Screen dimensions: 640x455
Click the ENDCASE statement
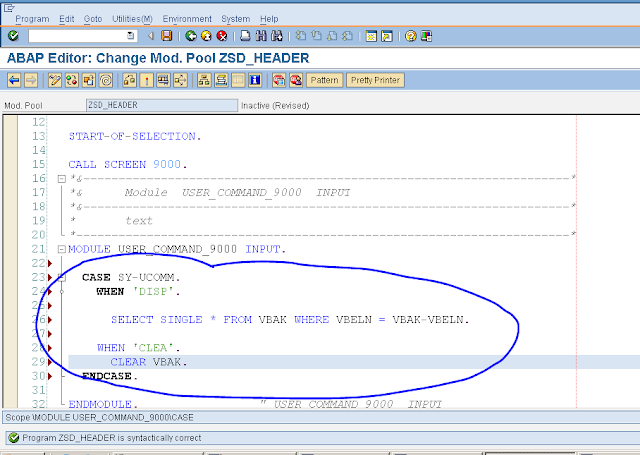pos(110,376)
